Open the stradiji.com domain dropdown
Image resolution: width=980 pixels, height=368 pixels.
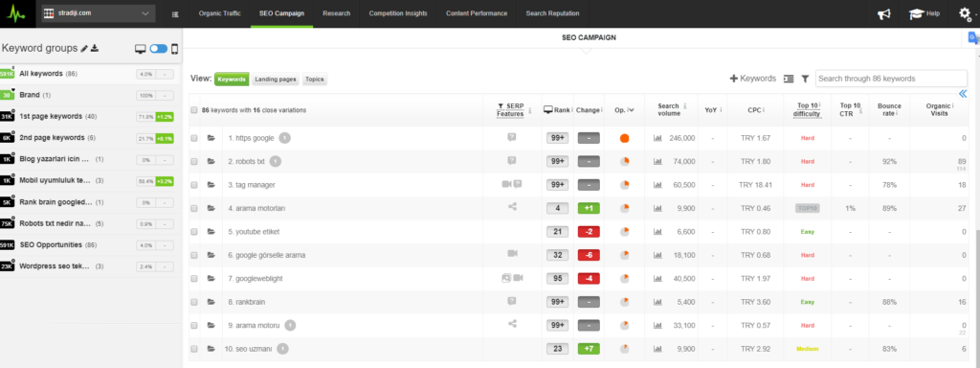point(99,13)
